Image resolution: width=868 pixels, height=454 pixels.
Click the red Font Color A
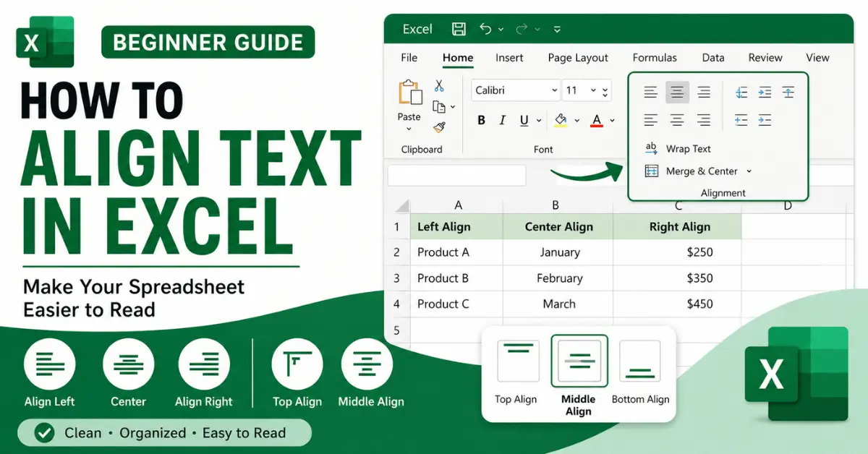pyautogui.click(x=597, y=120)
